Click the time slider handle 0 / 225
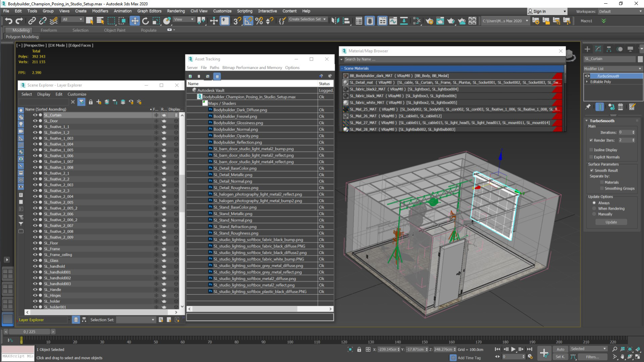This screenshot has height=362, width=644. [x=30, y=331]
